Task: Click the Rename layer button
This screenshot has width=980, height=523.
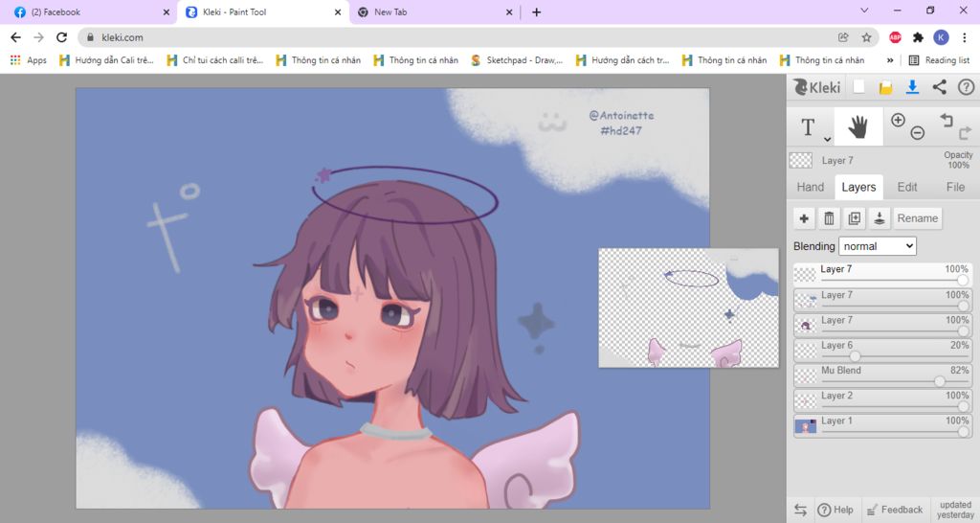Action: click(x=918, y=218)
